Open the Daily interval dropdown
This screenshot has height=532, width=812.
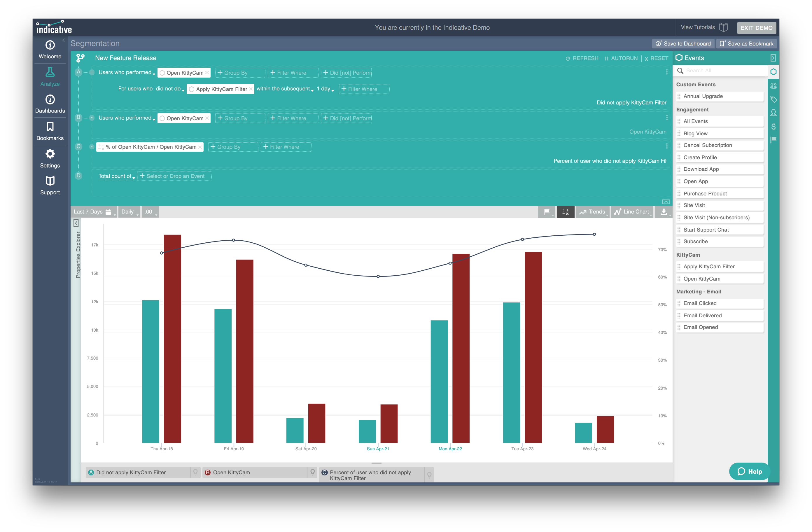[129, 212]
